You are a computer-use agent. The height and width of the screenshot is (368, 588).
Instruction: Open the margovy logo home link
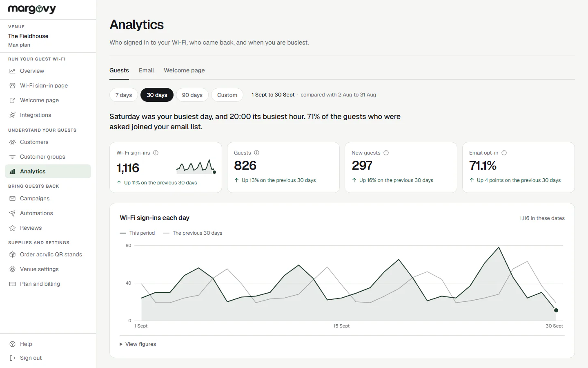[32, 9]
